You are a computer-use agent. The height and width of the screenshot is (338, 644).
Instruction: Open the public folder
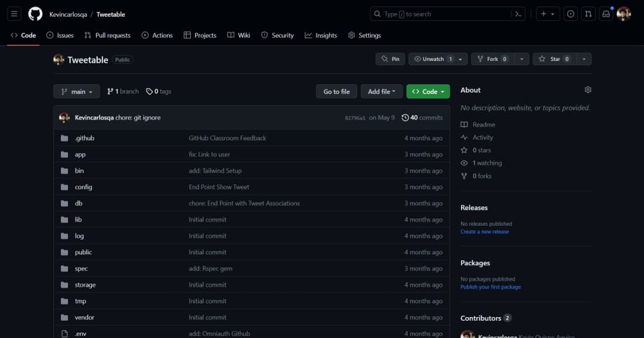click(83, 252)
